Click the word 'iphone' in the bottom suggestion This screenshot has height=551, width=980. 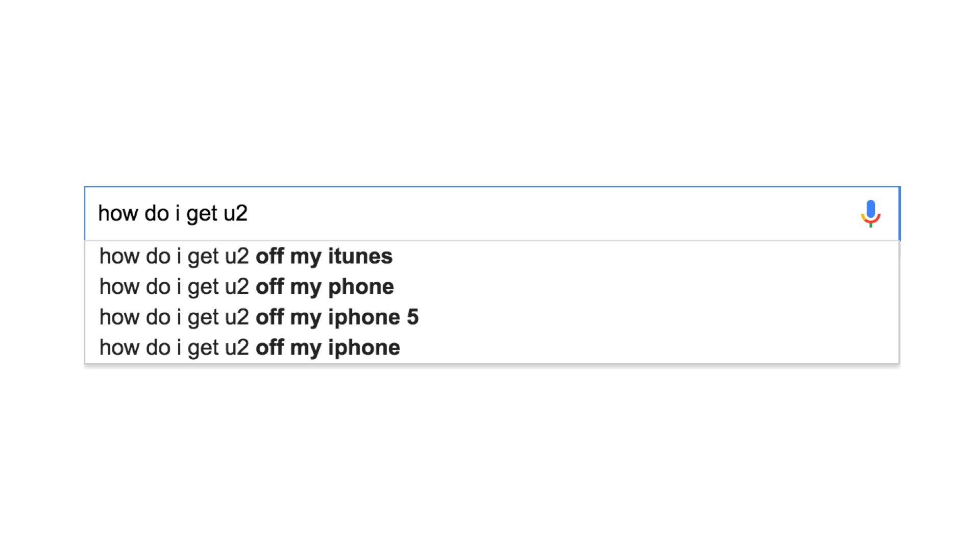click(x=364, y=348)
